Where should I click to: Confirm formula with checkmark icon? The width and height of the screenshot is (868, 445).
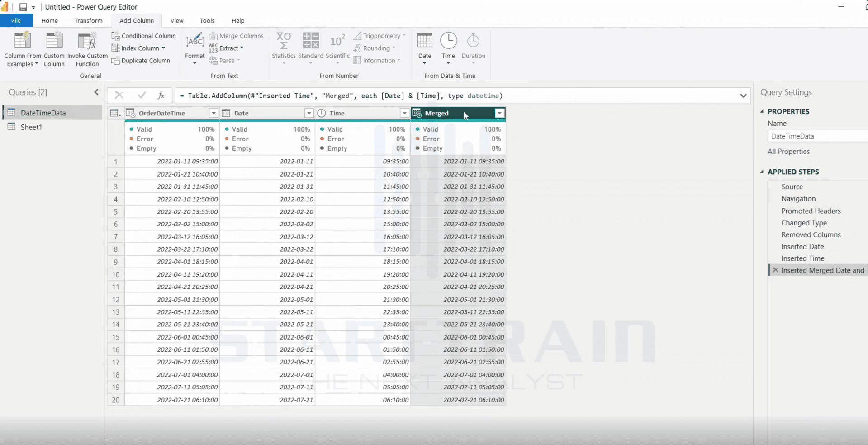point(142,95)
